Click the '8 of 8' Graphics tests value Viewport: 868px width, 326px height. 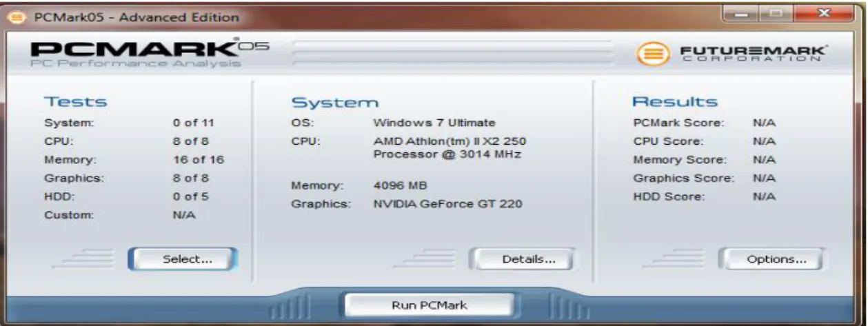pos(190,179)
